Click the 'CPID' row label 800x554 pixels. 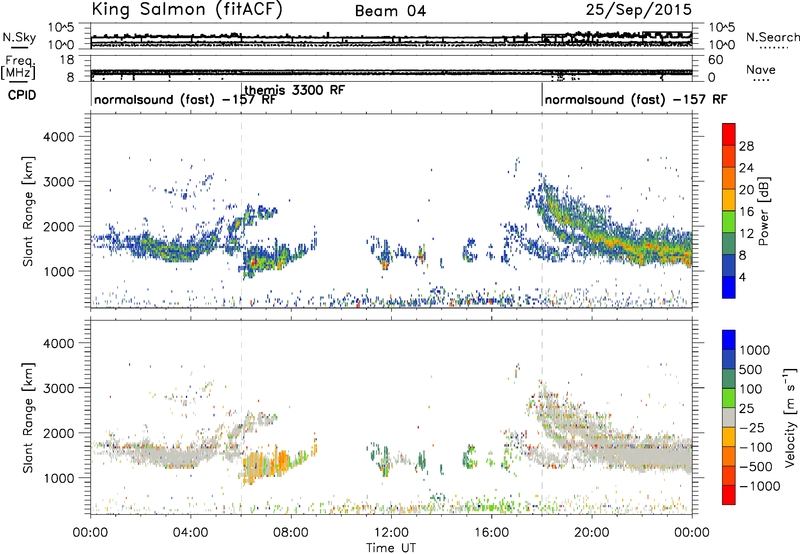point(21,95)
